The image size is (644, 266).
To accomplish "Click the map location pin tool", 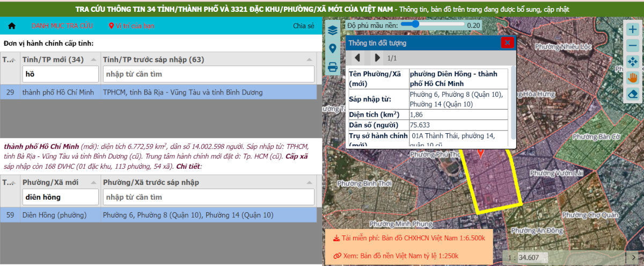I will point(333,48).
